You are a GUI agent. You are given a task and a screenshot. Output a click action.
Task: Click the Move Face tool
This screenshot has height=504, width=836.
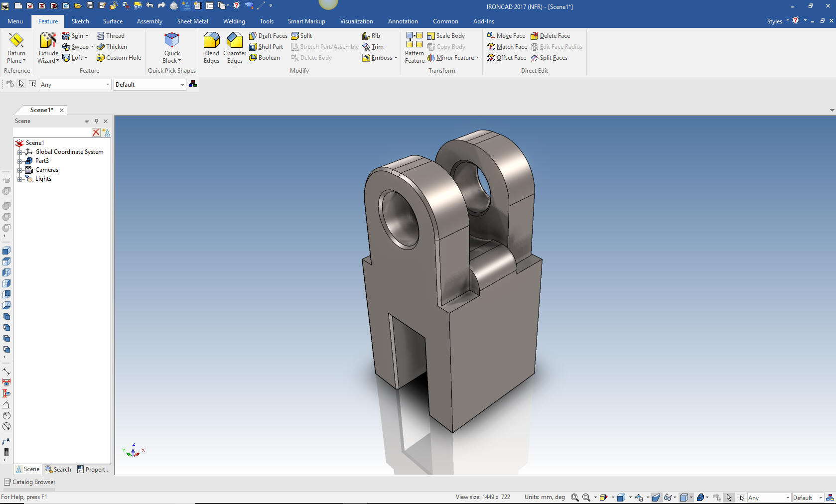tap(506, 36)
